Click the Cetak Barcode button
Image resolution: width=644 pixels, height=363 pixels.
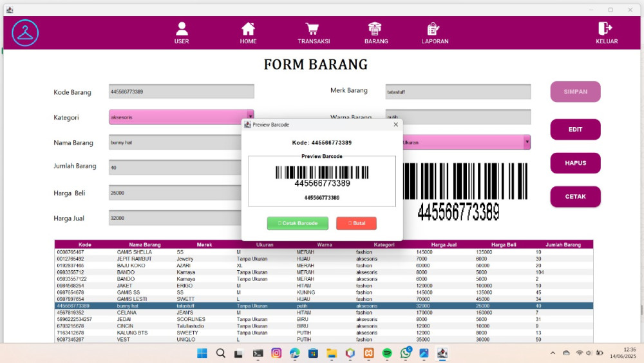298,223
